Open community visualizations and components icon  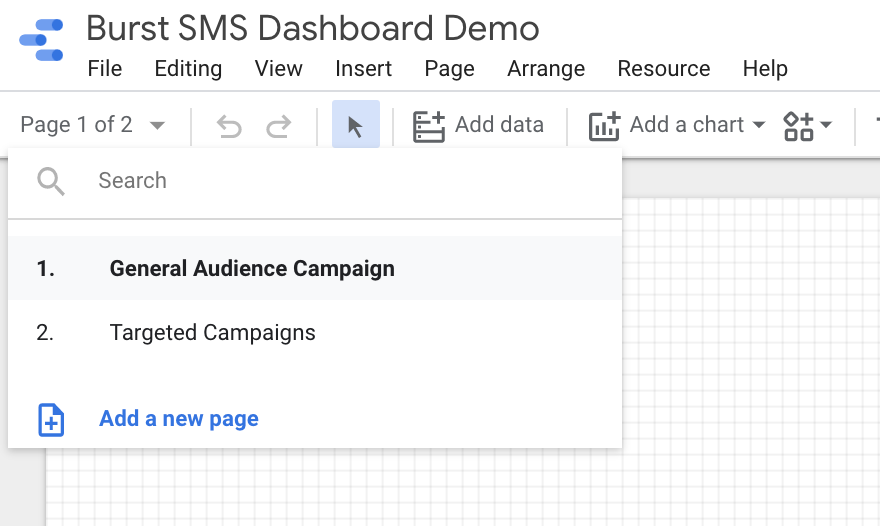click(798, 126)
